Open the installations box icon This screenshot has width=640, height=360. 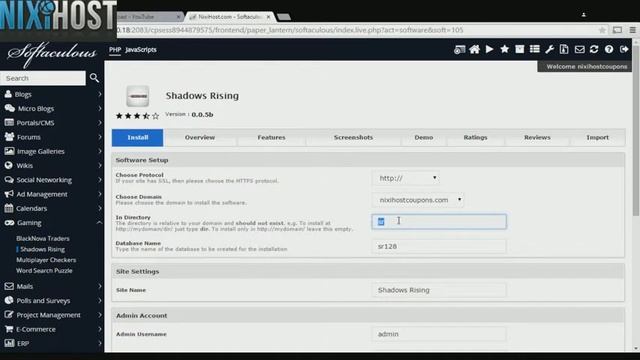pyautogui.click(x=520, y=49)
